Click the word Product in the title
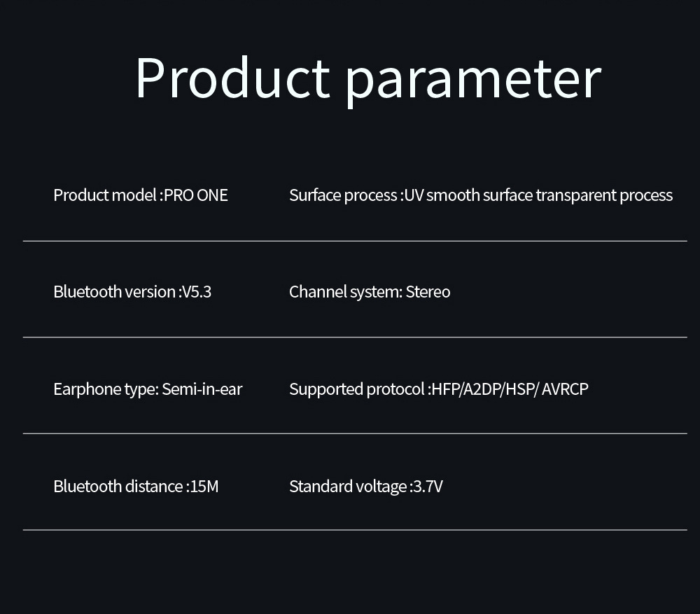 [232, 77]
